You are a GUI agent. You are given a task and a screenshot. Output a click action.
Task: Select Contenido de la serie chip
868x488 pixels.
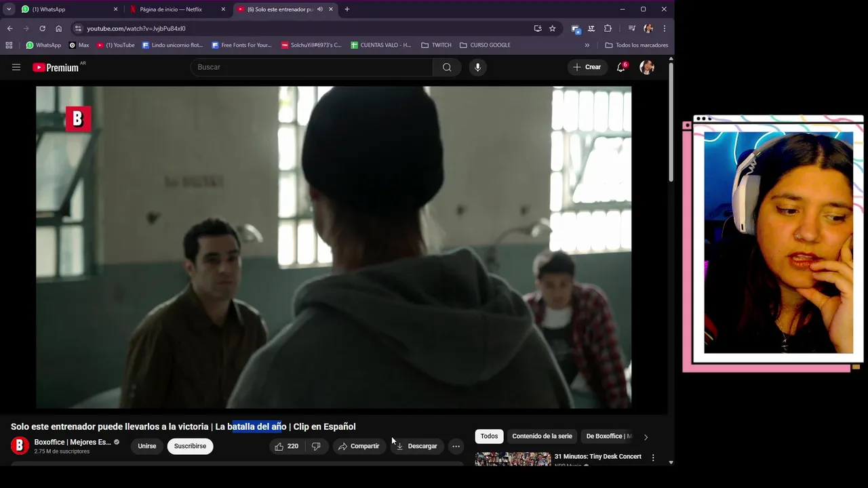tap(542, 436)
